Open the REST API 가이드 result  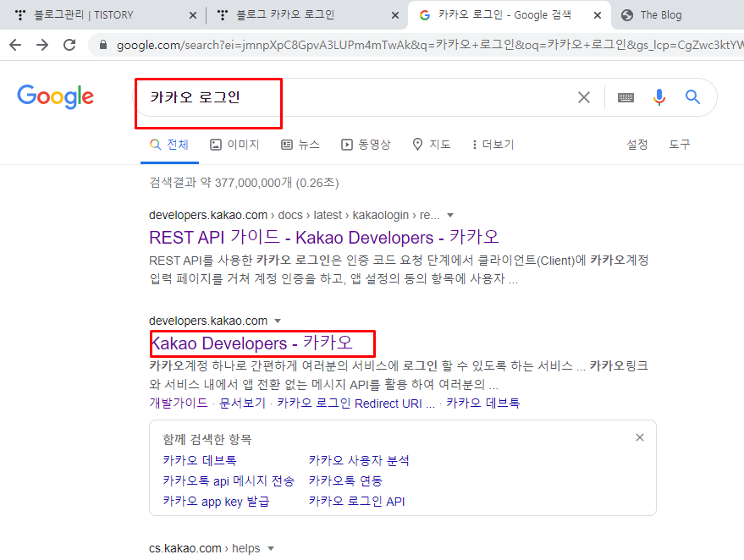point(324,237)
